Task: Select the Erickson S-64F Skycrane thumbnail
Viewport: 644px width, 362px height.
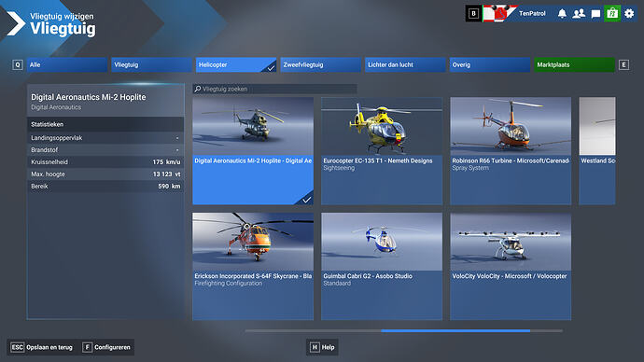Action: (253, 242)
